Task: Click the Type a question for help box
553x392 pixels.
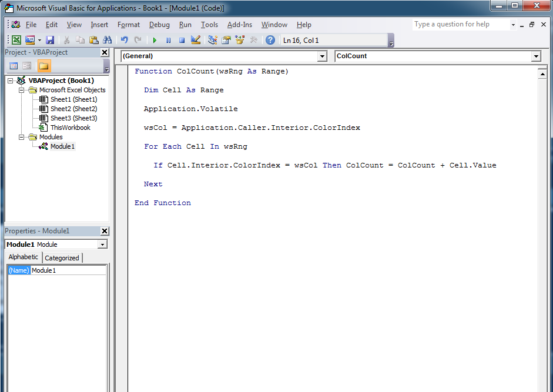Action: tap(461, 24)
